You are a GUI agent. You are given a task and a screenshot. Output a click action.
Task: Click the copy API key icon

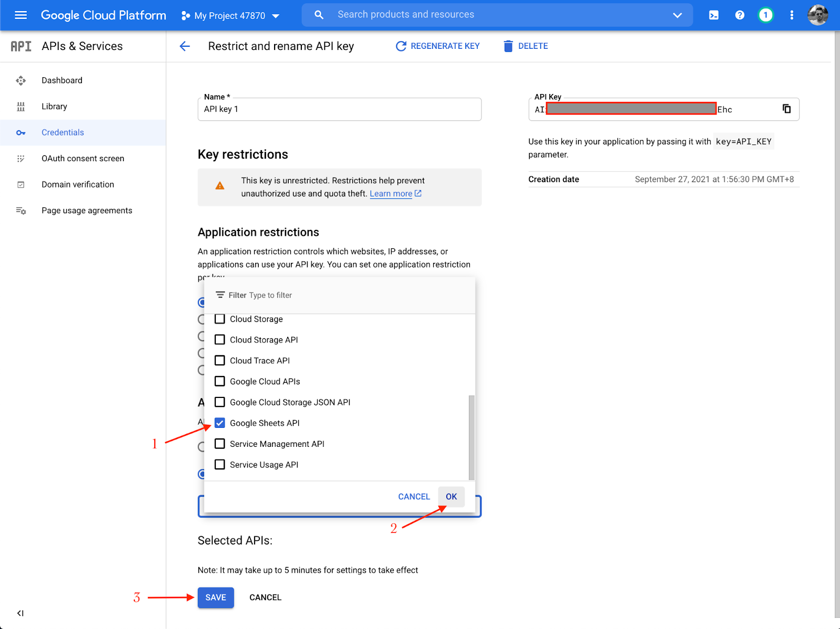(x=786, y=109)
